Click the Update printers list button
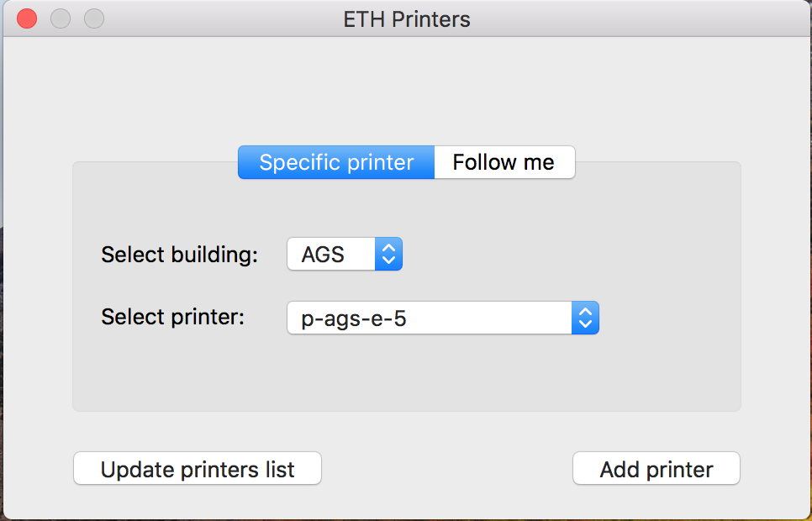Viewport: 812px width, 521px height. (198, 468)
